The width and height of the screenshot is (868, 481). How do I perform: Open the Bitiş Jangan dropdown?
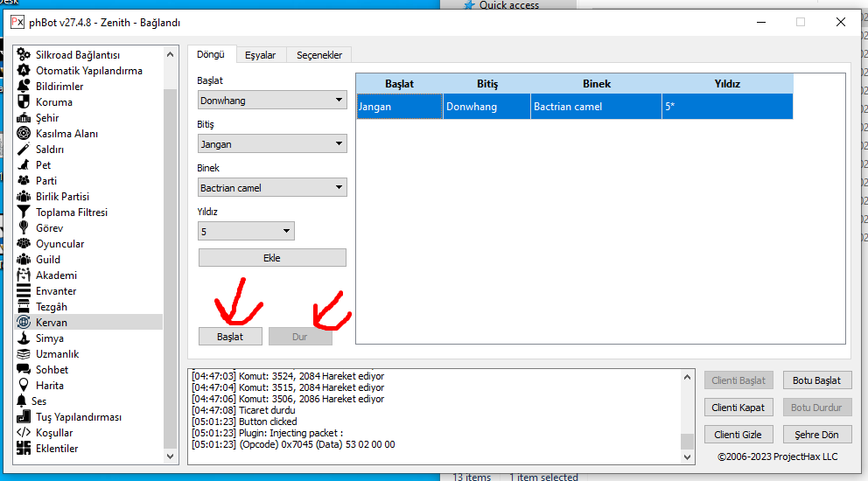[x=272, y=144]
